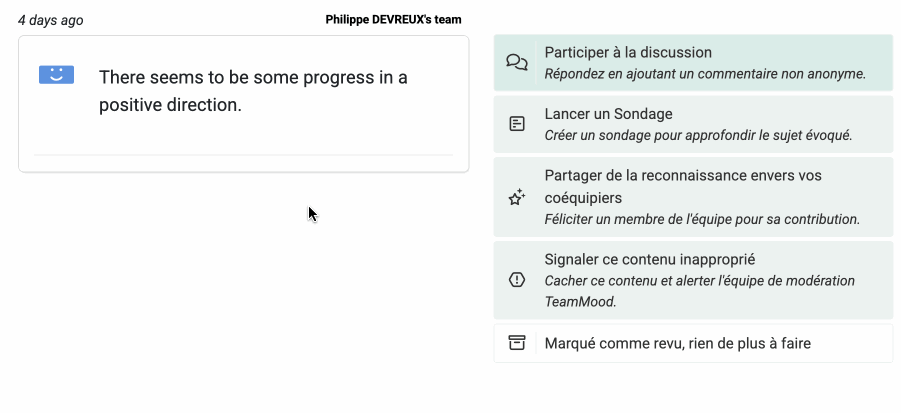Click the feedback text about positive progress
Viewport: 901px width, 413px height.
click(253, 91)
